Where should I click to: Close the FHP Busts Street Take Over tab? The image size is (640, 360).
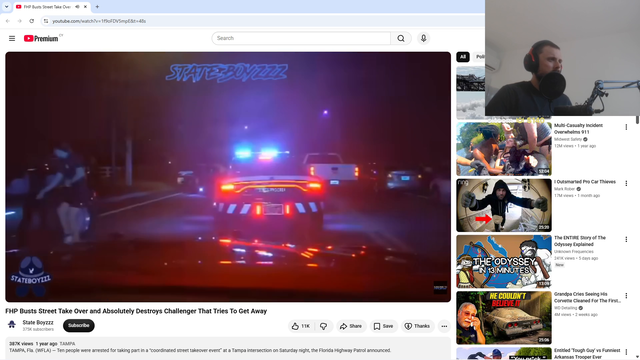tap(85, 7)
